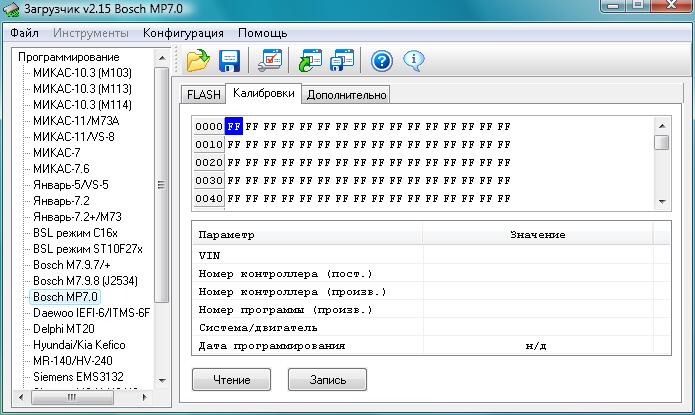
Task: Select МИКАС-11/VS-8 in tree
Action: coord(74,137)
